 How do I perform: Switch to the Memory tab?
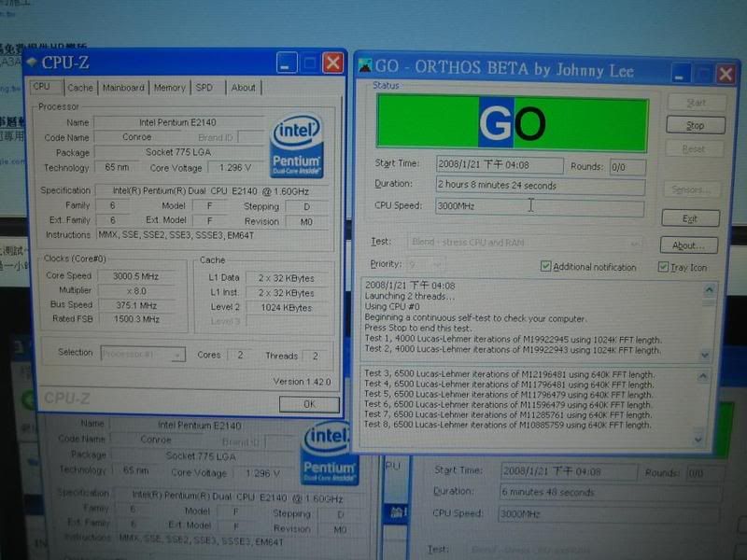[x=169, y=88]
